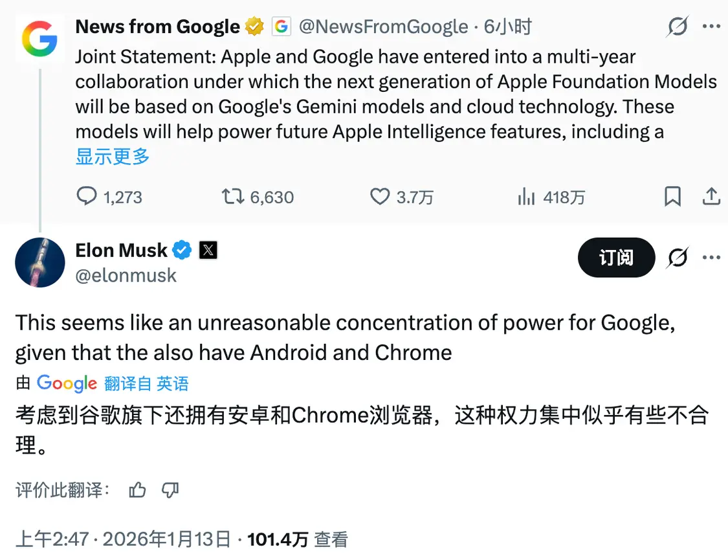The image size is (728, 560).
Task: Rate the translation with thumbs down
Action: pyautogui.click(x=170, y=490)
